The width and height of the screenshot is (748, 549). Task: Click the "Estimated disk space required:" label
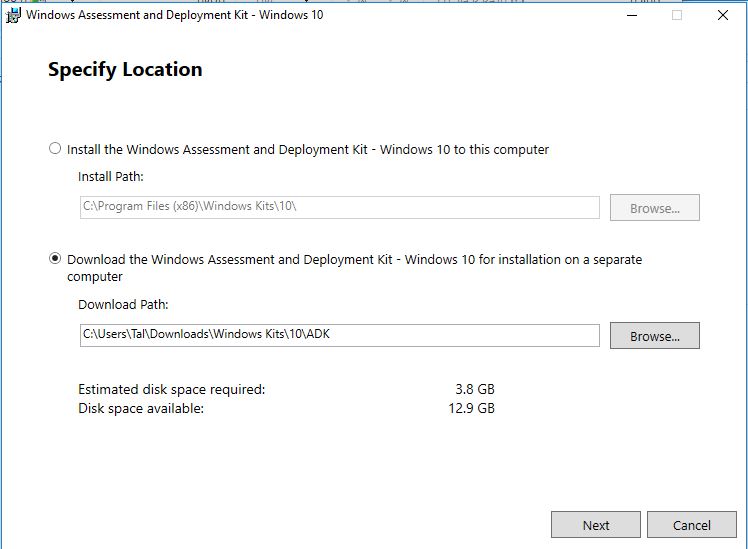click(171, 389)
